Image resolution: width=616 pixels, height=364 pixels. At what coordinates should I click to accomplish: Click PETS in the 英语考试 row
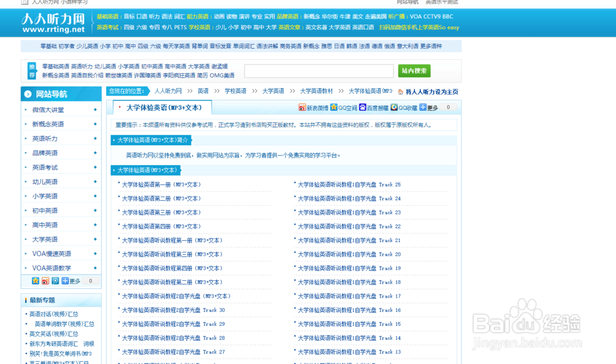click(180, 28)
